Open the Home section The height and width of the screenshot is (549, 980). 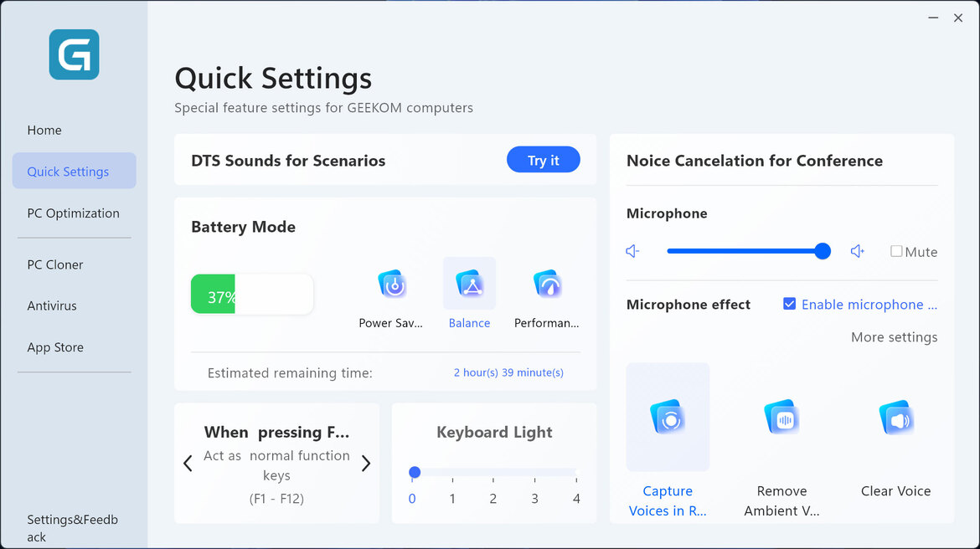(44, 131)
